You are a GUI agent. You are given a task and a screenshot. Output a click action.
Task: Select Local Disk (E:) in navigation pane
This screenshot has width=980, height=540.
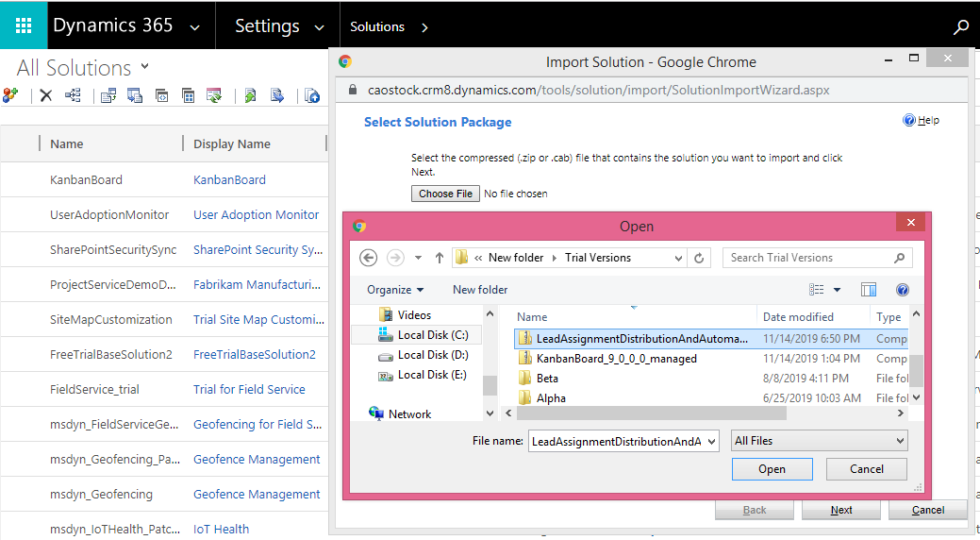pyautogui.click(x=424, y=375)
